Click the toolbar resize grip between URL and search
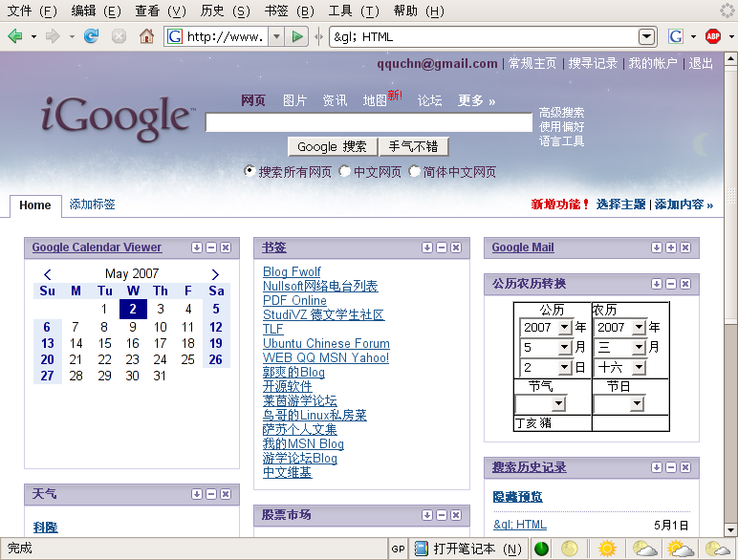 coord(318,36)
